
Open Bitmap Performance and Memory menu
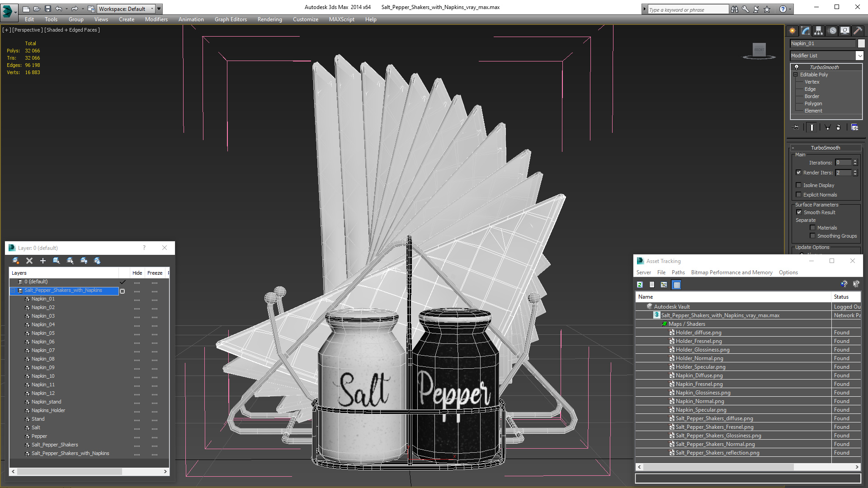[x=731, y=272]
